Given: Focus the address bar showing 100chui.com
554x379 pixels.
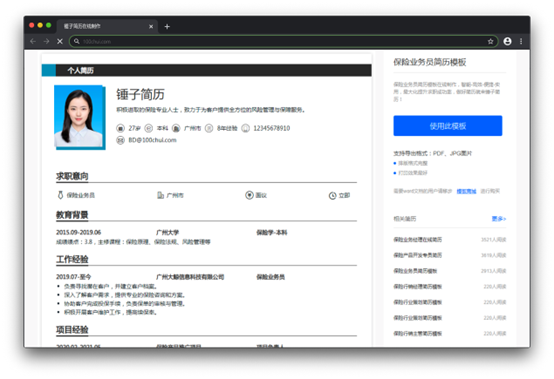Looking at the screenshot, I should [283, 41].
